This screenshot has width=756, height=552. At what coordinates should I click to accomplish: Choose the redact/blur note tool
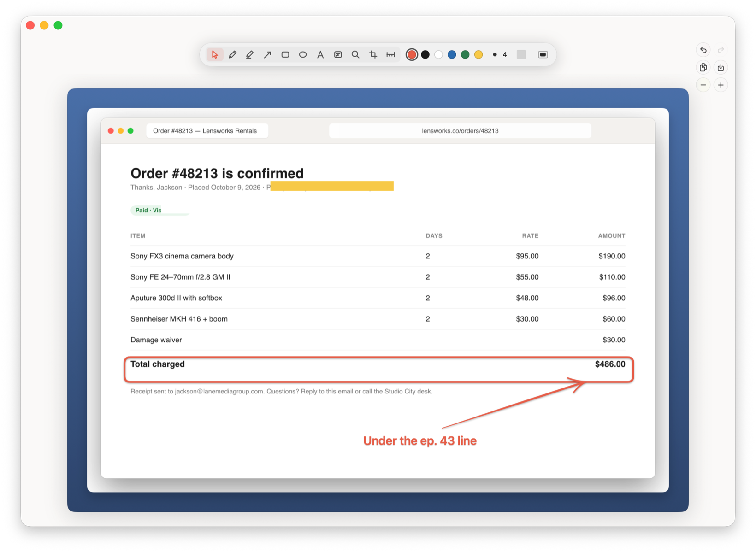(338, 55)
